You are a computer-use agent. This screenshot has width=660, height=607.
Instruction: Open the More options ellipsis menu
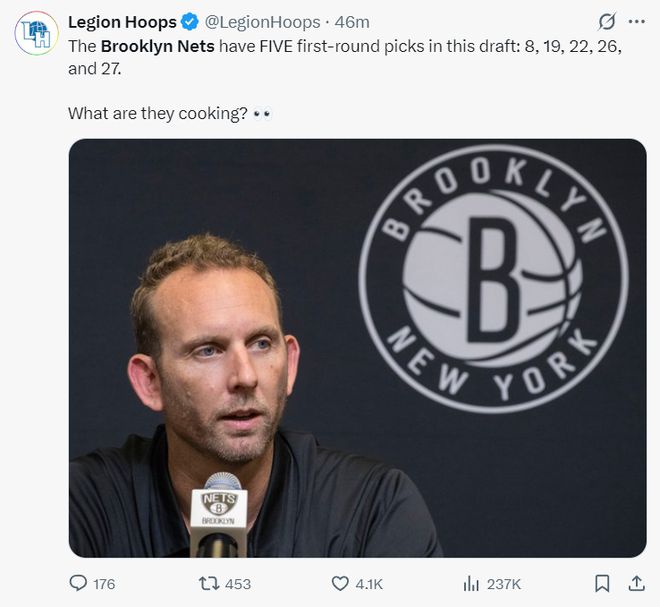click(x=636, y=21)
